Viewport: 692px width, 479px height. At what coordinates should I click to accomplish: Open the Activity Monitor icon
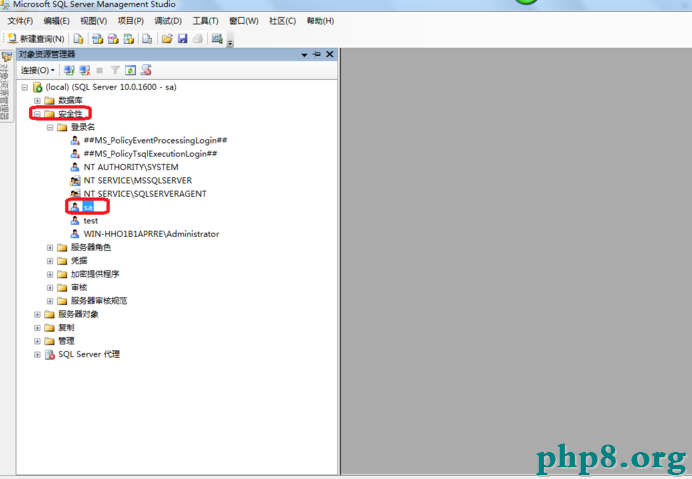pyautogui.click(x=217, y=39)
